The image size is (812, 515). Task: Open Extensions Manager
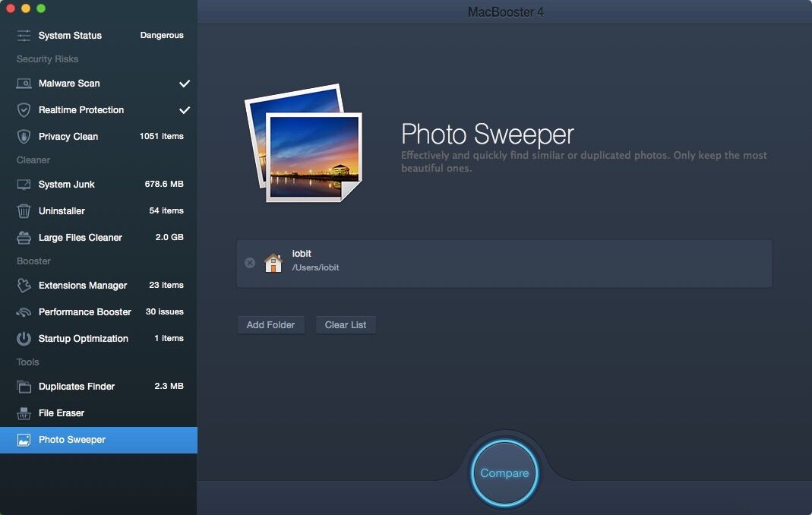click(x=99, y=286)
